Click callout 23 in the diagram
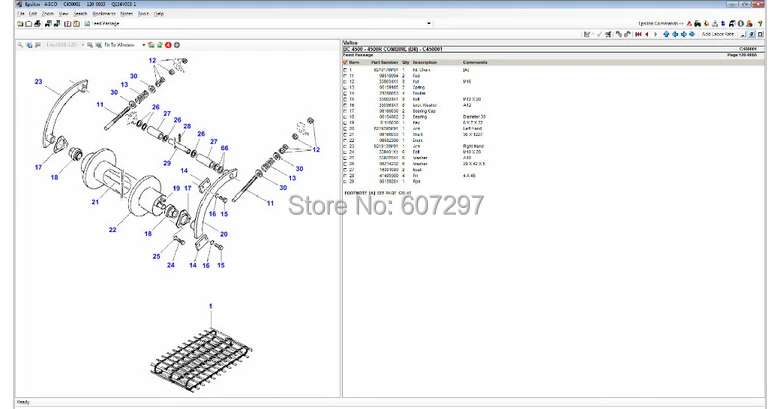This screenshot has width=771, height=409. pyautogui.click(x=38, y=82)
